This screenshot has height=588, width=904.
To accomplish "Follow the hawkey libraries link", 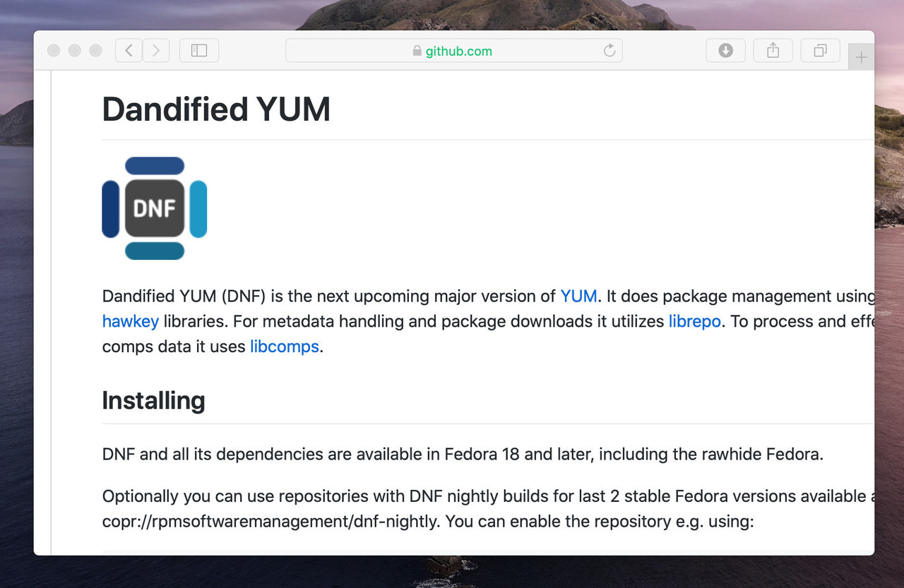I will [131, 321].
